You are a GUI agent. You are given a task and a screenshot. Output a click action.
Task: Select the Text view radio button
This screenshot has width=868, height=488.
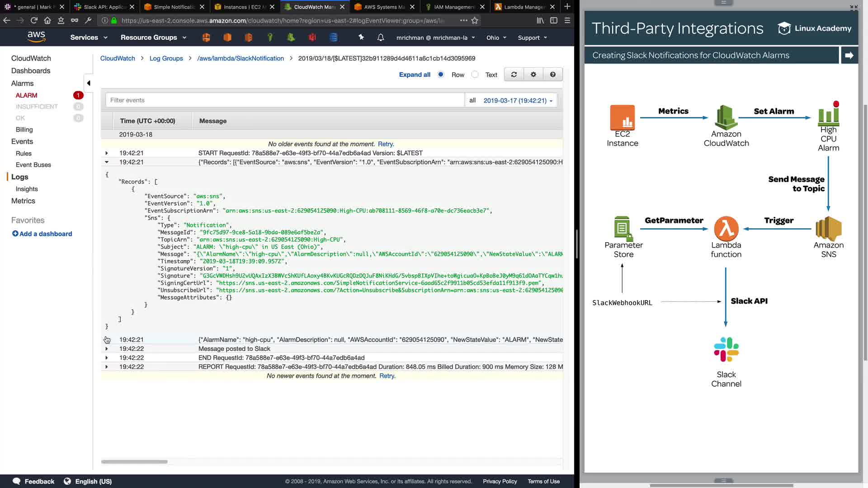point(475,75)
